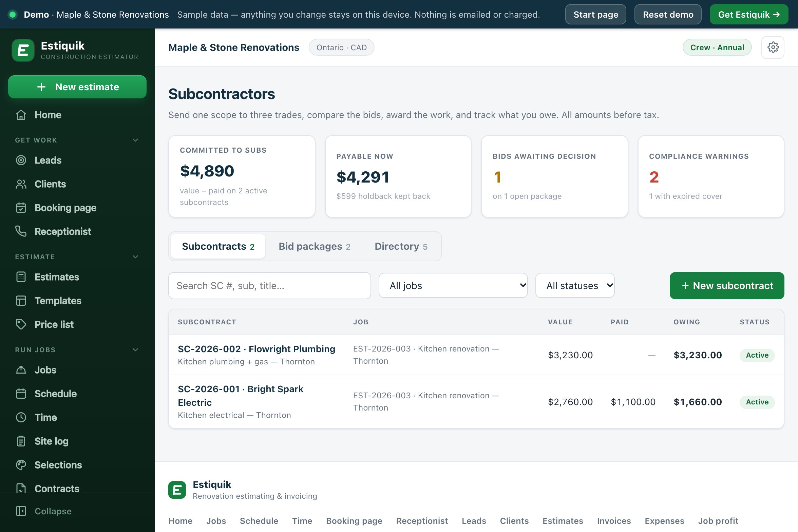Focus the Search SC # input field
Viewport: 798px width, 532px height.
(x=270, y=286)
